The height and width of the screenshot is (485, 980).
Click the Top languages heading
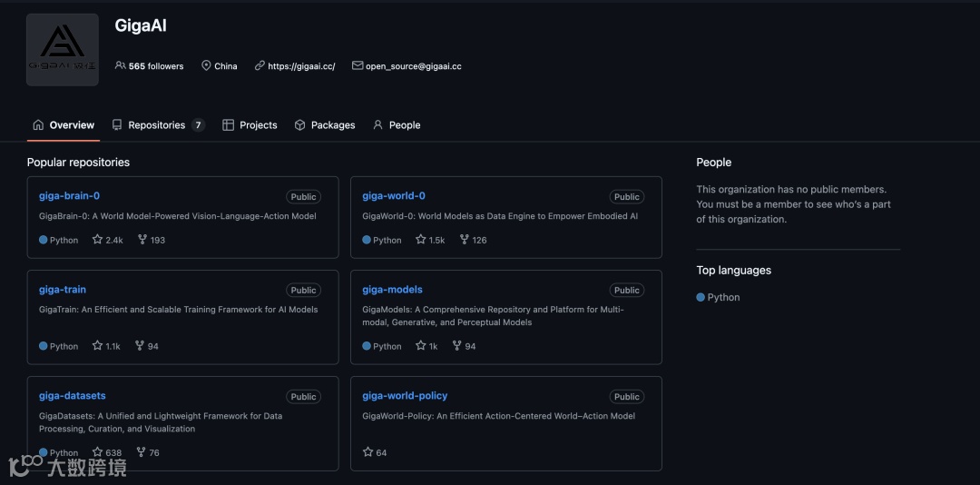[734, 271]
